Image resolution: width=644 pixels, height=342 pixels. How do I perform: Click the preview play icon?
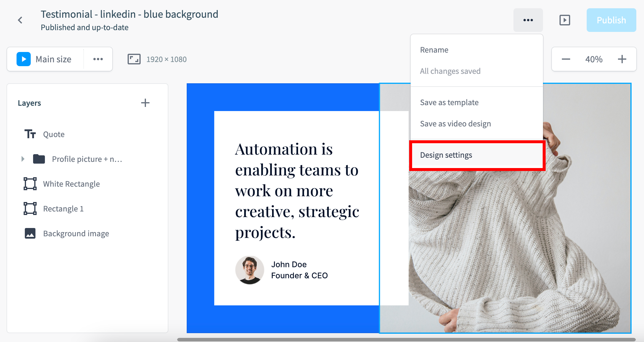click(x=565, y=20)
